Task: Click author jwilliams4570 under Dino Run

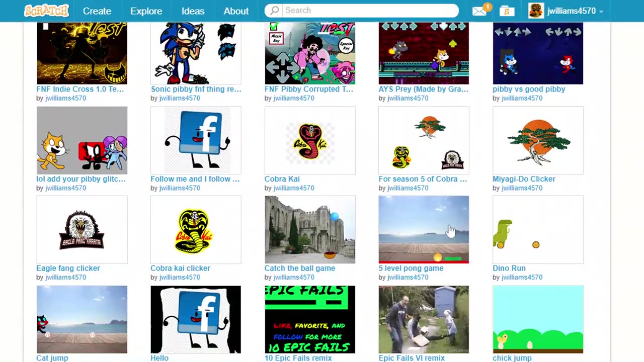Action: pos(522,278)
